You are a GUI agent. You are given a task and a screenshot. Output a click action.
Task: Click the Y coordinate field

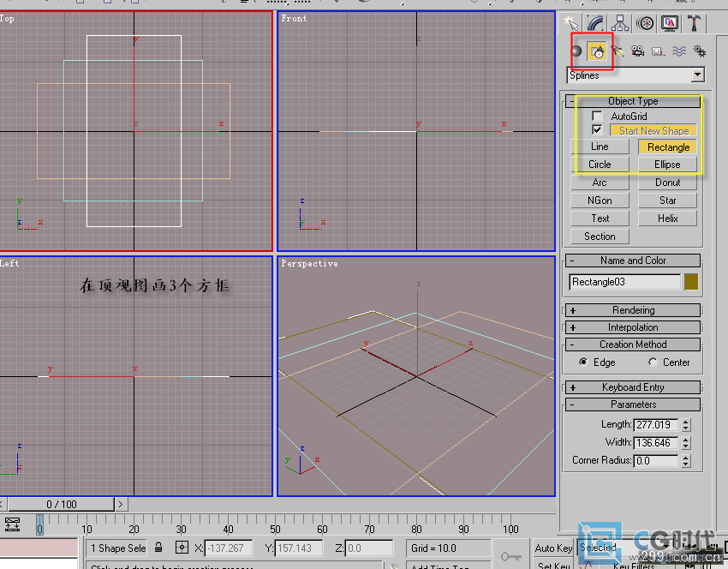(x=299, y=548)
